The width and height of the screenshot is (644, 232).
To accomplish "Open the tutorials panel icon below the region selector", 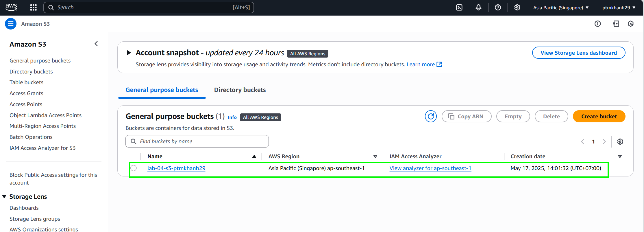I will (x=616, y=24).
